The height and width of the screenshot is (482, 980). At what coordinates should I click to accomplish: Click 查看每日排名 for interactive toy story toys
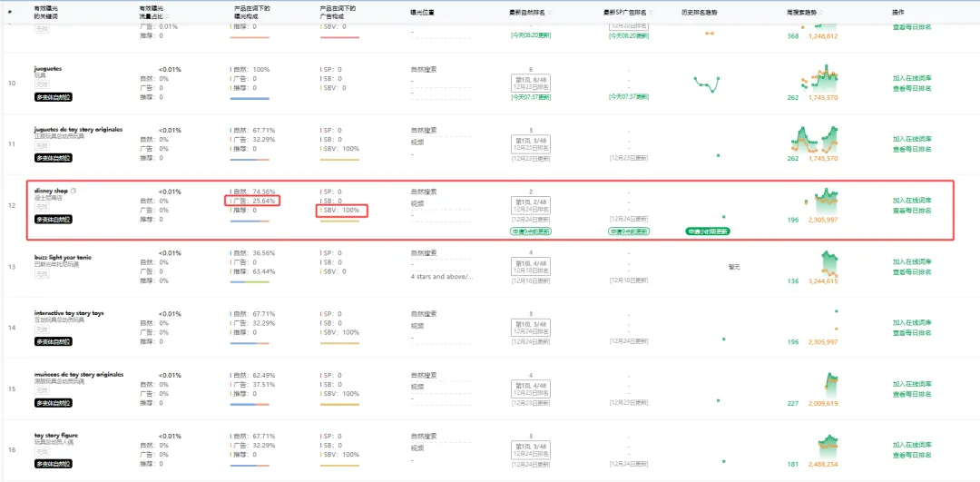[x=912, y=332]
